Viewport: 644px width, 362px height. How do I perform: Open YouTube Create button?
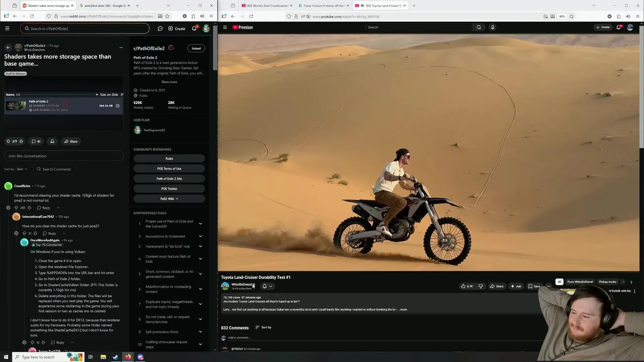[603, 27]
